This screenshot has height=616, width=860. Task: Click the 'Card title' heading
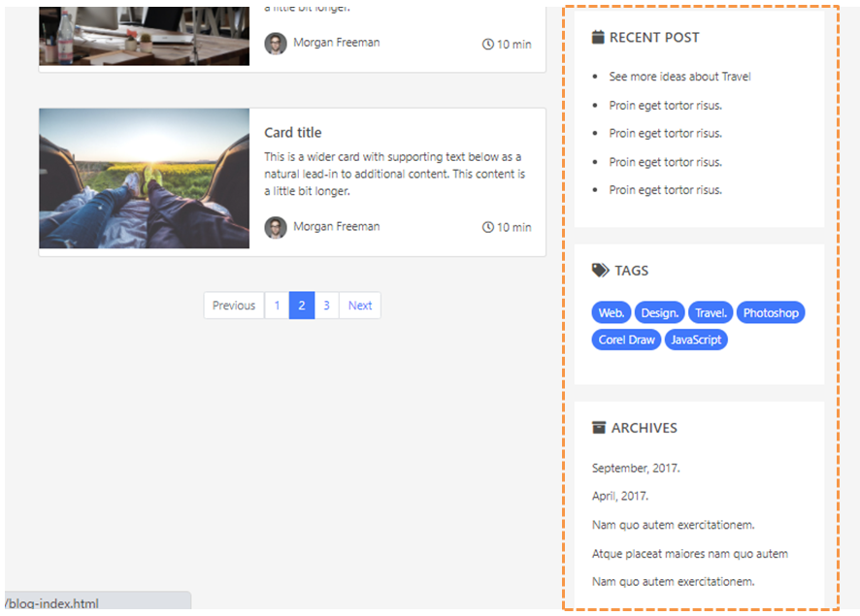click(293, 133)
